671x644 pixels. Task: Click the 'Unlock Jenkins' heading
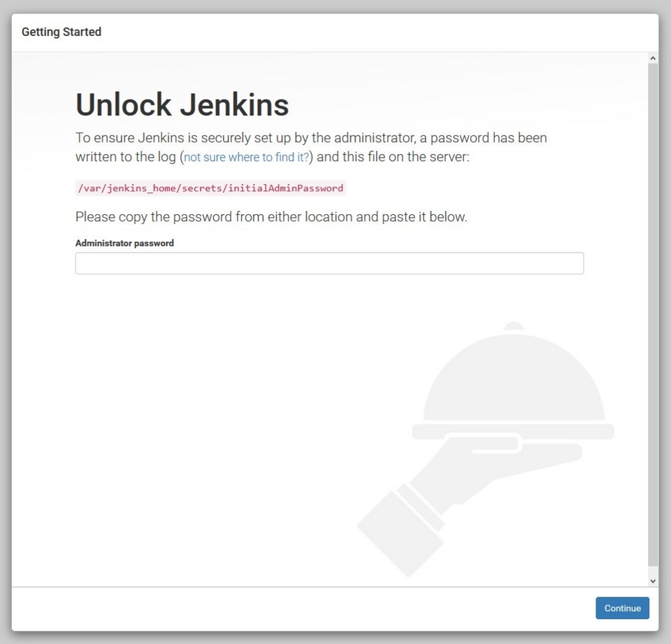click(x=182, y=104)
